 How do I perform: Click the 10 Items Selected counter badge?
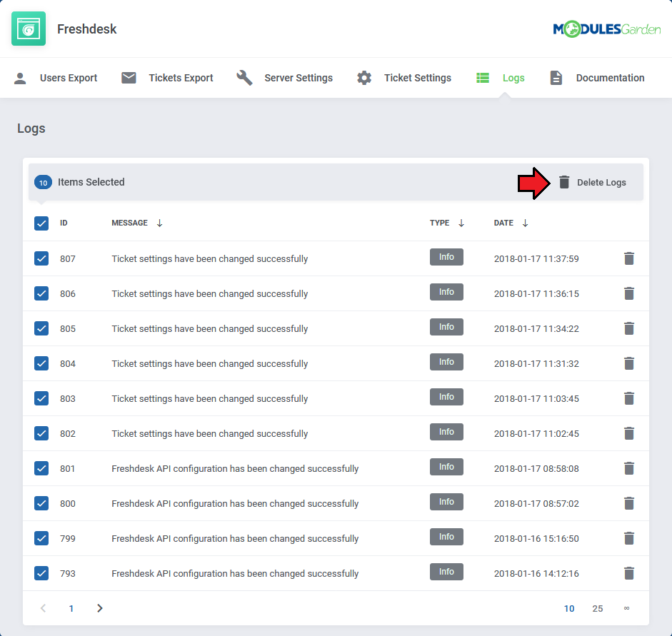[44, 183]
